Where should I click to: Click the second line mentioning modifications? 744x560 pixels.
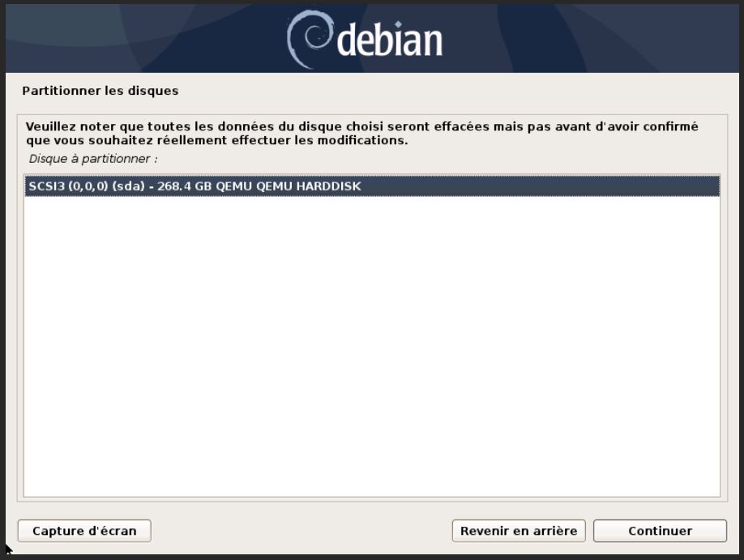coord(217,140)
